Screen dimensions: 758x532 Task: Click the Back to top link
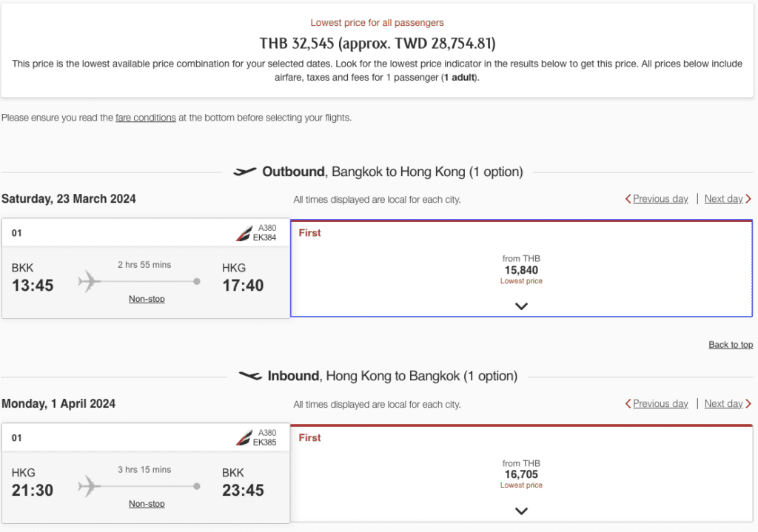pos(731,345)
